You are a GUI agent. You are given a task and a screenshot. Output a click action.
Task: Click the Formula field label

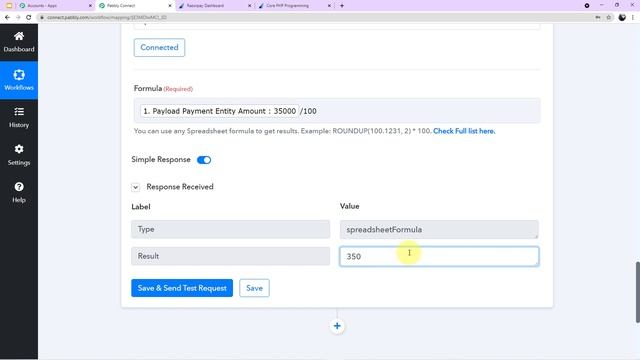pyautogui.click(x=148, y=89)
